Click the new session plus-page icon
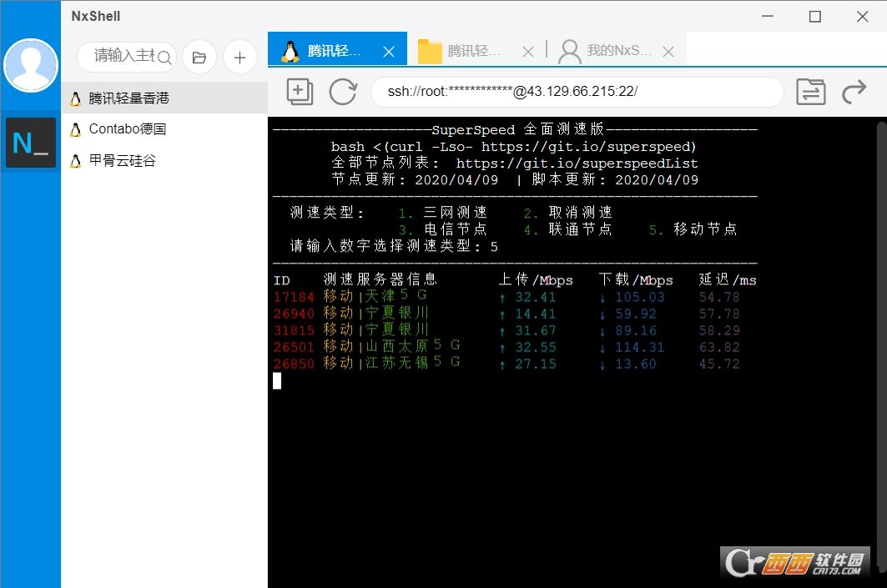 click(300, 91)
